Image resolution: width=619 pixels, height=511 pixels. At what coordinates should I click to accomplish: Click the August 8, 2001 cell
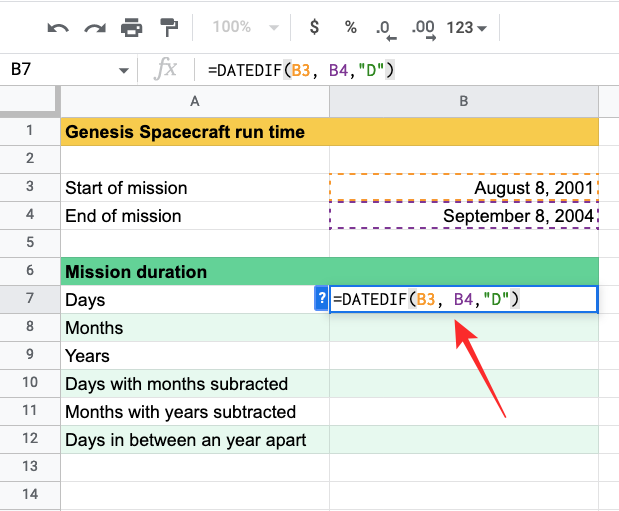point(464,188)
